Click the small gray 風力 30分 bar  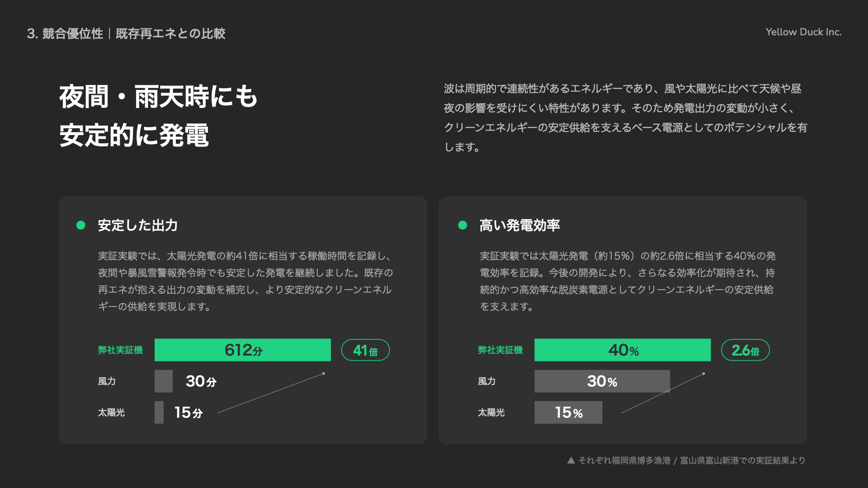[x=164, y=381]
